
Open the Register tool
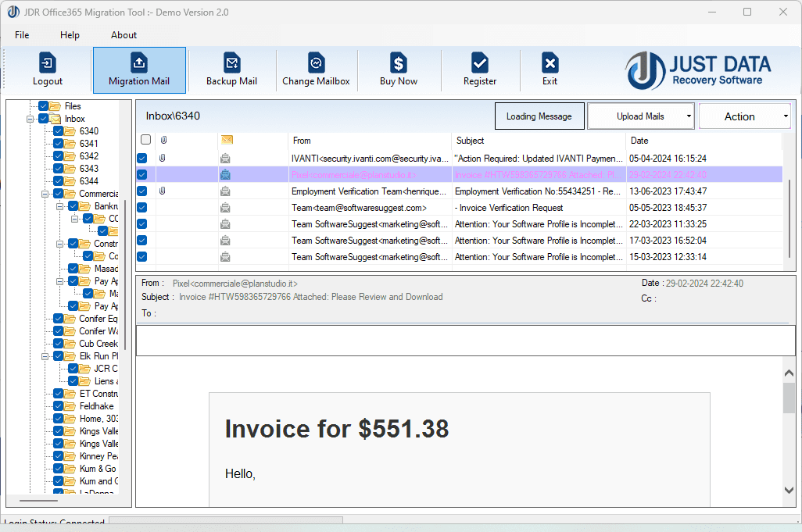(479, 70)
